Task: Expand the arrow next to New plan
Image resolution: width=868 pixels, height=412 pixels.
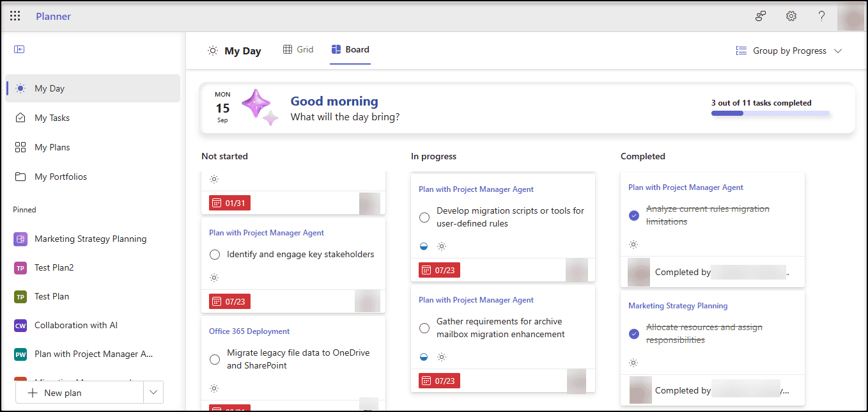Action: [153, 392]
